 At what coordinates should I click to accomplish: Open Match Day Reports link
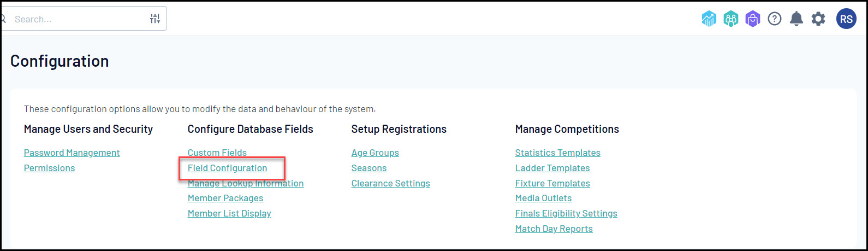[554, 229]
